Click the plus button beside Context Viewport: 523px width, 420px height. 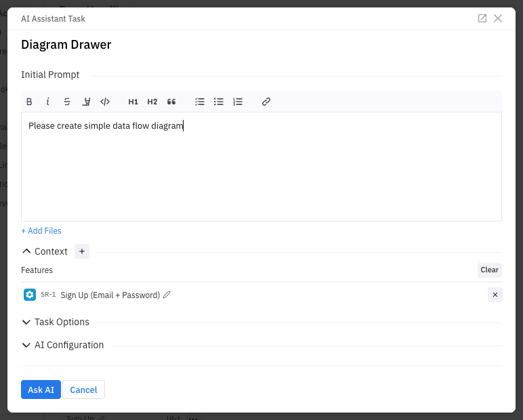tap(82, 251)
